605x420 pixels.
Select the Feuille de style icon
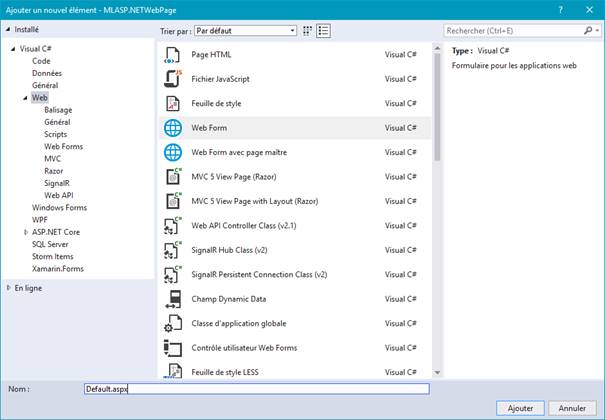pyautogui.click(x=172, y=103)
